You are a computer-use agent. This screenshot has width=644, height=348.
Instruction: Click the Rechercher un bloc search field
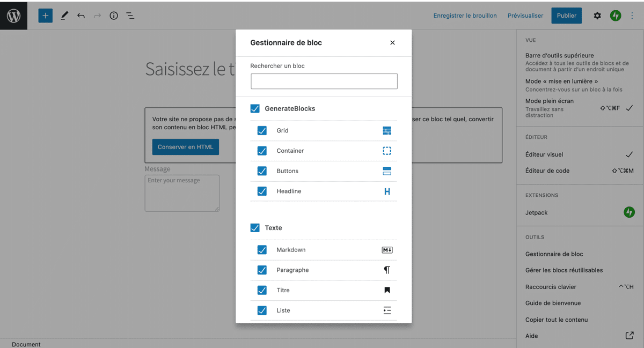pyautogui.click(x=324, y=81)
